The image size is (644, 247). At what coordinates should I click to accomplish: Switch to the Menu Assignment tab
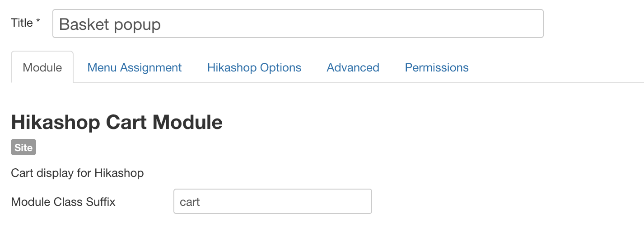coord(134,68)
